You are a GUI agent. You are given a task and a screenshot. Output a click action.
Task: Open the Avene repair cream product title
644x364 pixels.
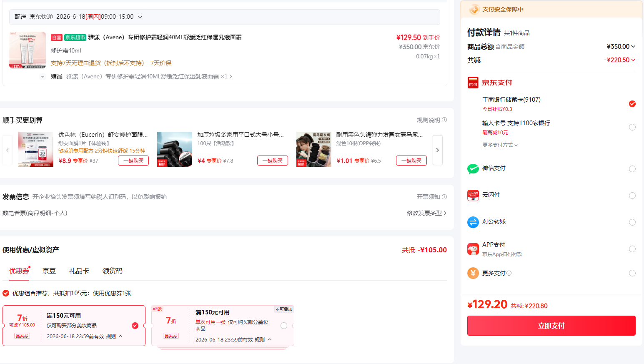pos(165,38)
